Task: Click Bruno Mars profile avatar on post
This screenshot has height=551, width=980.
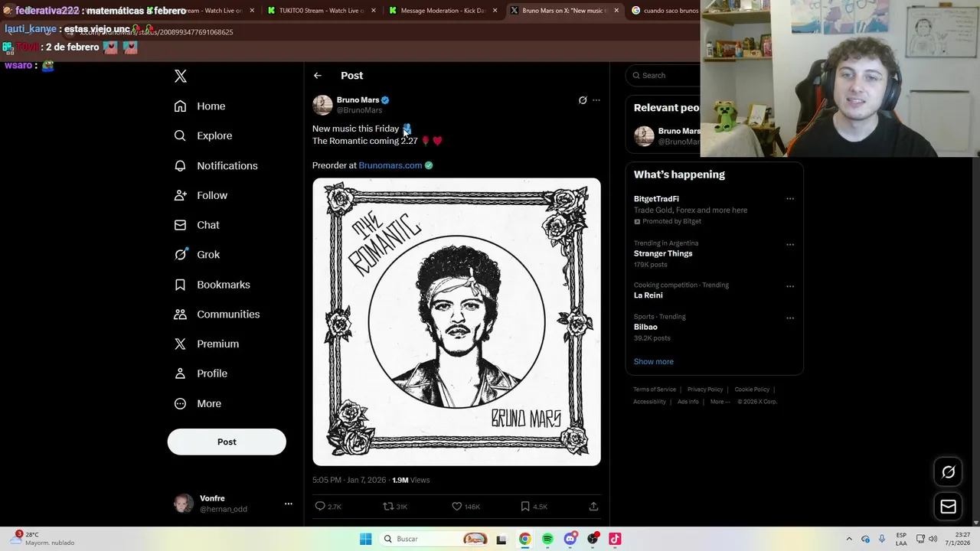Action: pos(322,105)
